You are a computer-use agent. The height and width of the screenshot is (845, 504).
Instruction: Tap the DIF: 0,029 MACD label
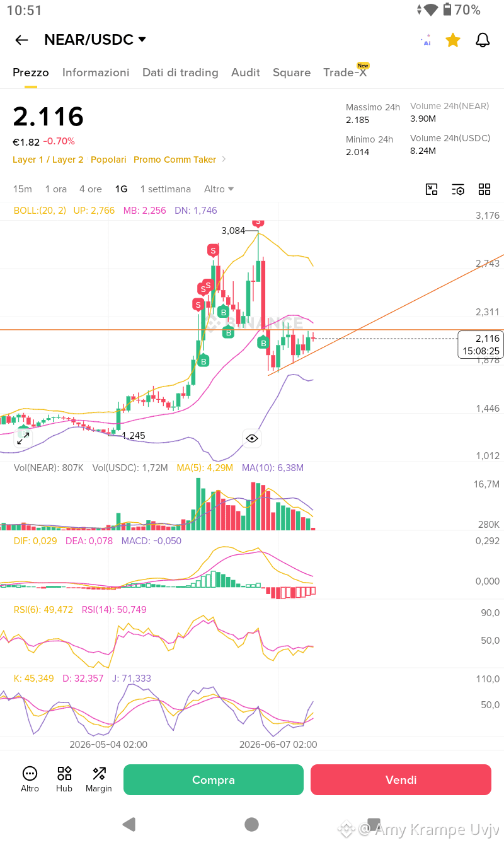click(35, 541)
